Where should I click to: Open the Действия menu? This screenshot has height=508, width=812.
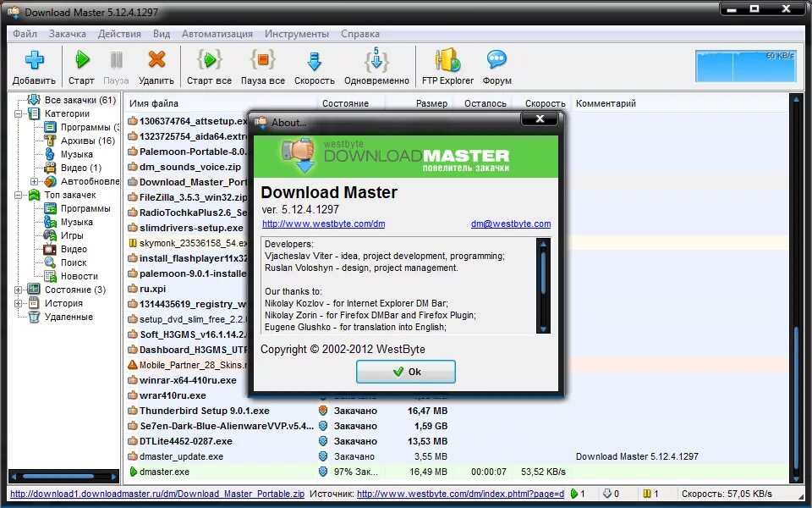click(x=119, y=34)
